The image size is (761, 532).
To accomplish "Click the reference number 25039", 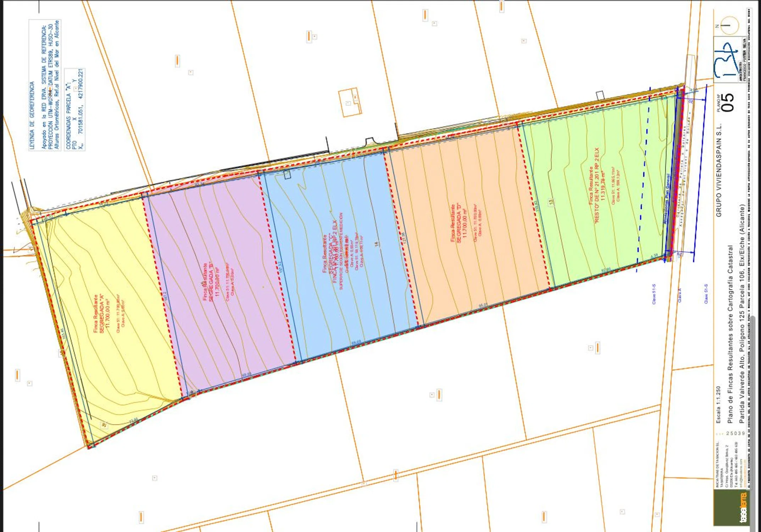I will (735, 433).
